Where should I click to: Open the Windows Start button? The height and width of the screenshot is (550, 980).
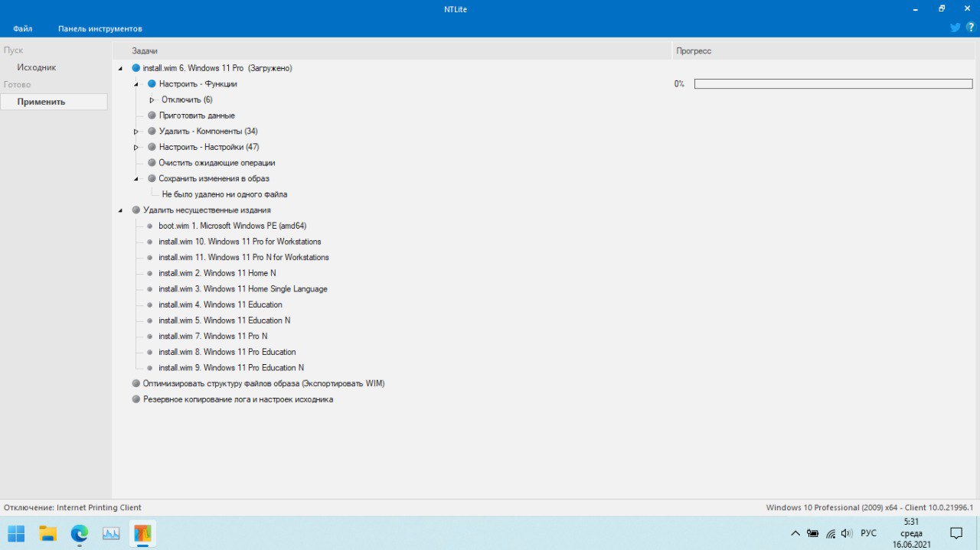point(16,533)
